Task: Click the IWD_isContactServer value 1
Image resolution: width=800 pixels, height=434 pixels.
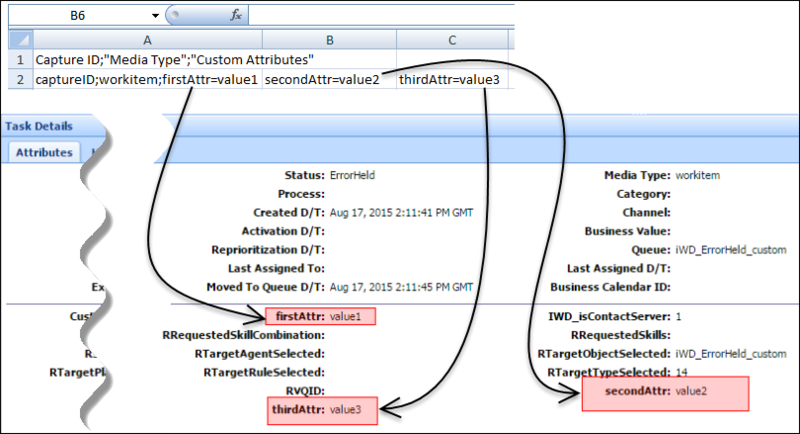Action: [678, 317]
